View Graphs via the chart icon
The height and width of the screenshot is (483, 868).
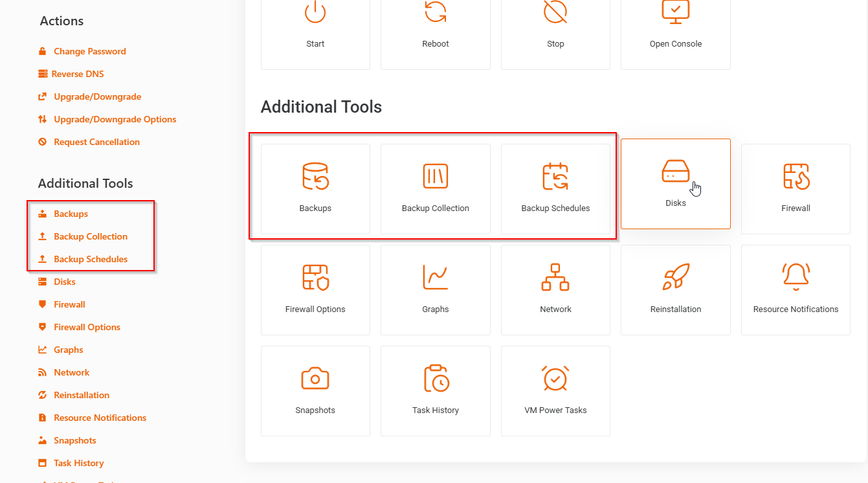coord(435,277)
